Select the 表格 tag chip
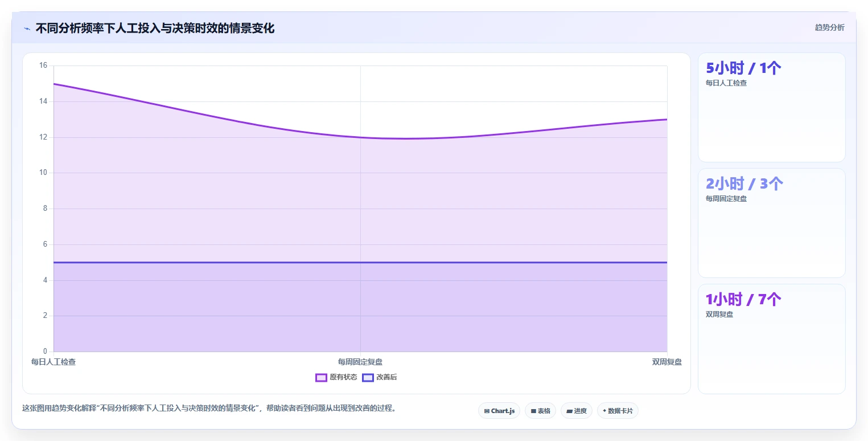This screenshot has height=441, width=868. [x=540, y=411]
